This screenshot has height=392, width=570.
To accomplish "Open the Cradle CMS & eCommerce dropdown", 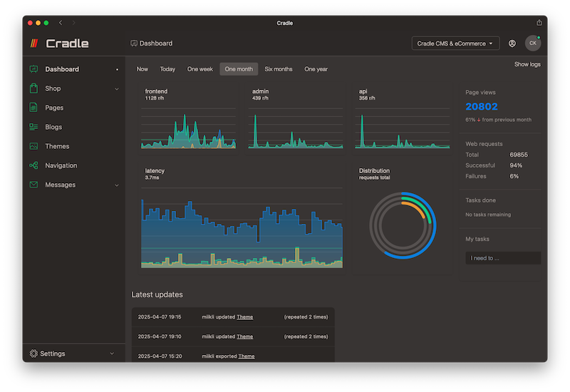I will pyautogui.click(x=455, y=43).
